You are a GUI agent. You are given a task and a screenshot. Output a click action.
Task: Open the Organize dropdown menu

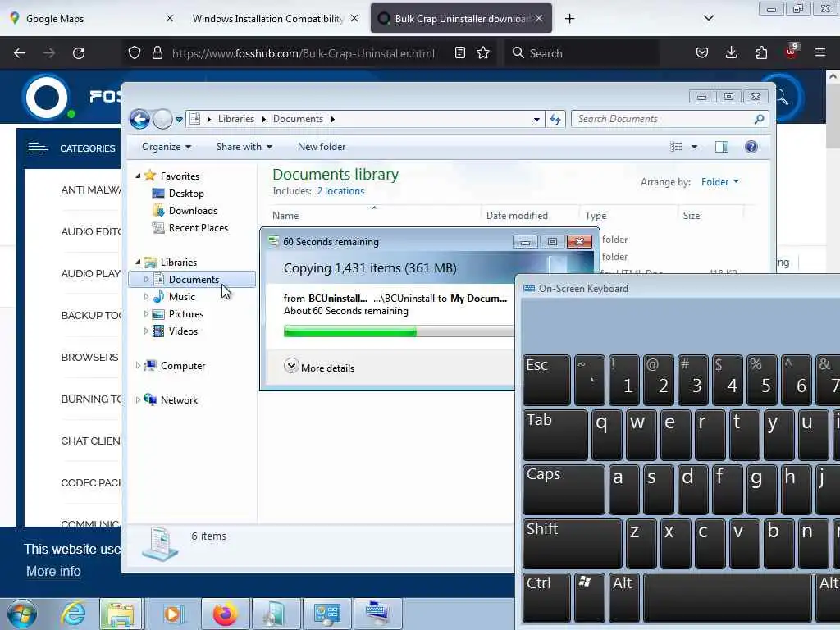[x=166, y=147]
